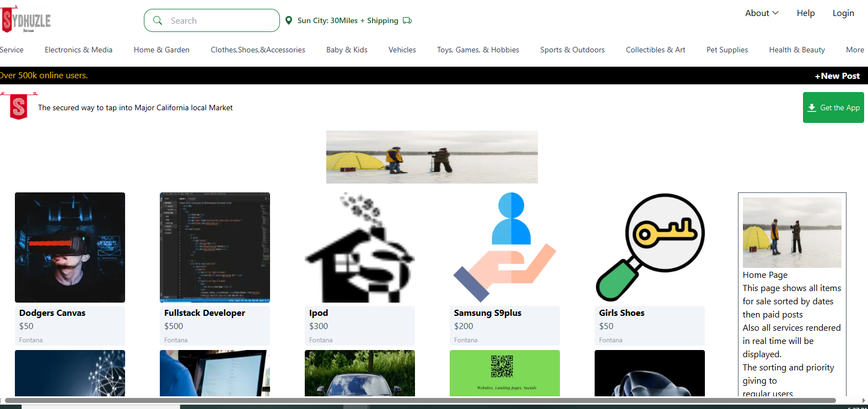
Task: Click the search magnifier icon
Action: 158,20
